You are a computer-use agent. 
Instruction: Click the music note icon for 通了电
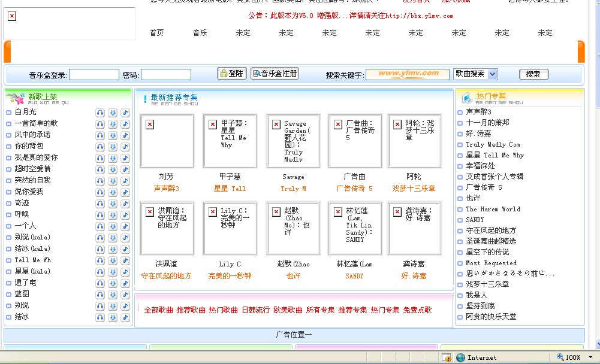125,283
